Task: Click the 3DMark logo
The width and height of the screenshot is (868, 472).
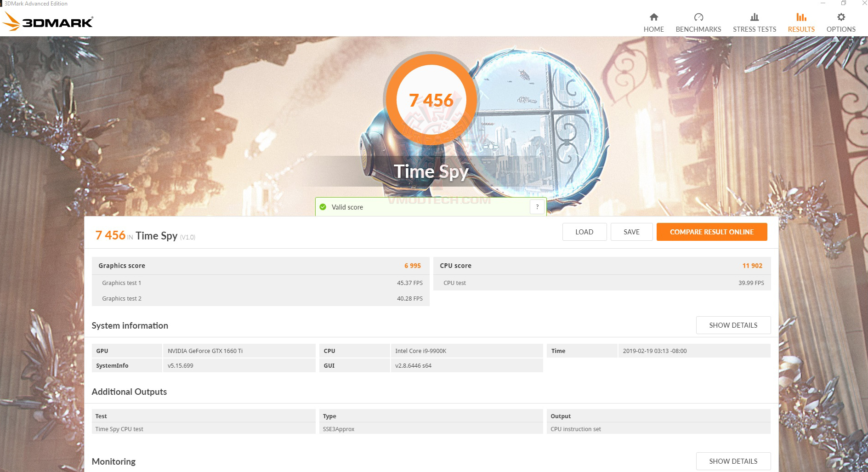Action: (x=48, y=22)
